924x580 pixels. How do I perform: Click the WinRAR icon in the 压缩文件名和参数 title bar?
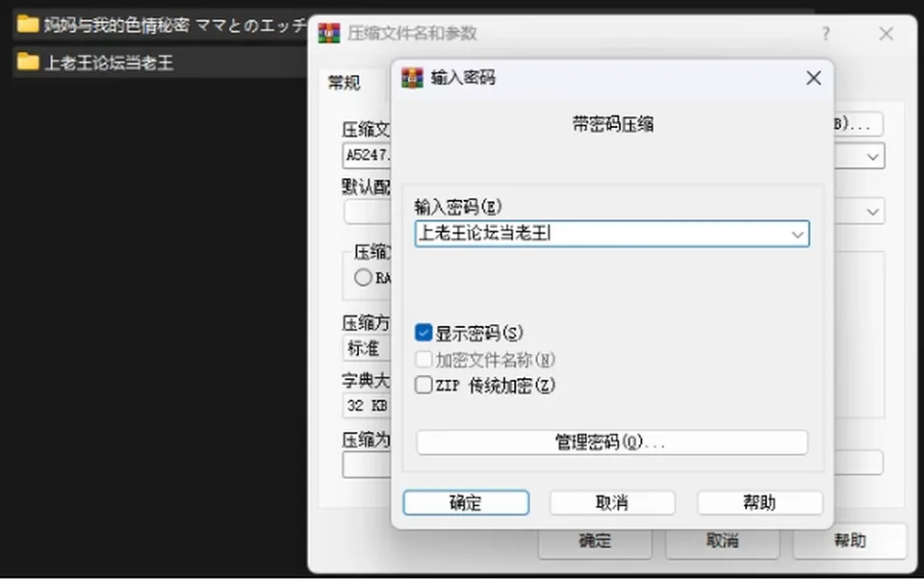click(x=329, y=33)
